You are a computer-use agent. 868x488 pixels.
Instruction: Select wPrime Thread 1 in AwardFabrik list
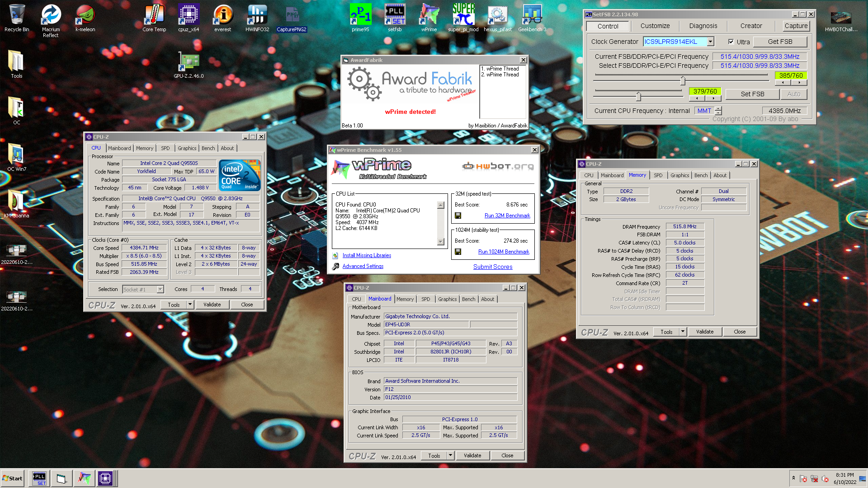[x=500, y=69]
